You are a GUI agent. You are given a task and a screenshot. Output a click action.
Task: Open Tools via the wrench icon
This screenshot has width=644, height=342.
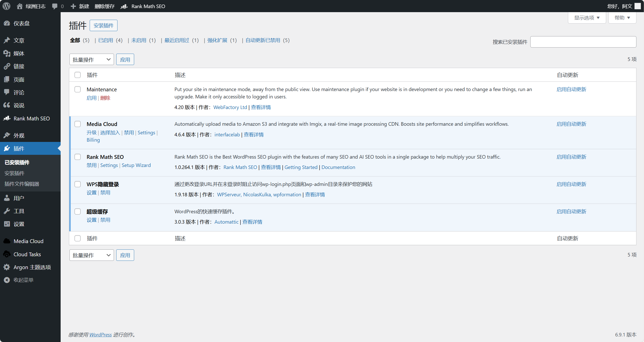(x=7, y=211)
